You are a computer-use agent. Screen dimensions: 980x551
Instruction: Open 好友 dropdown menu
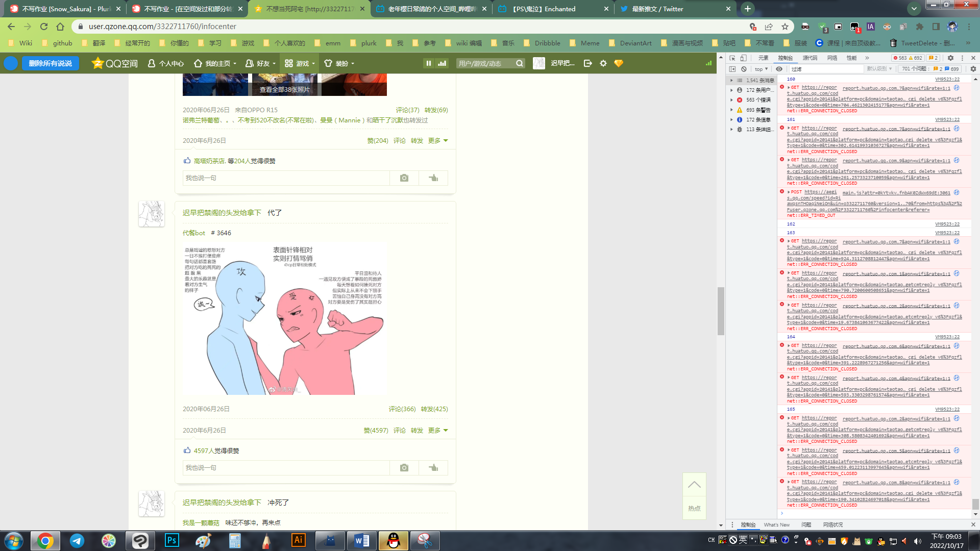(260, 63)
